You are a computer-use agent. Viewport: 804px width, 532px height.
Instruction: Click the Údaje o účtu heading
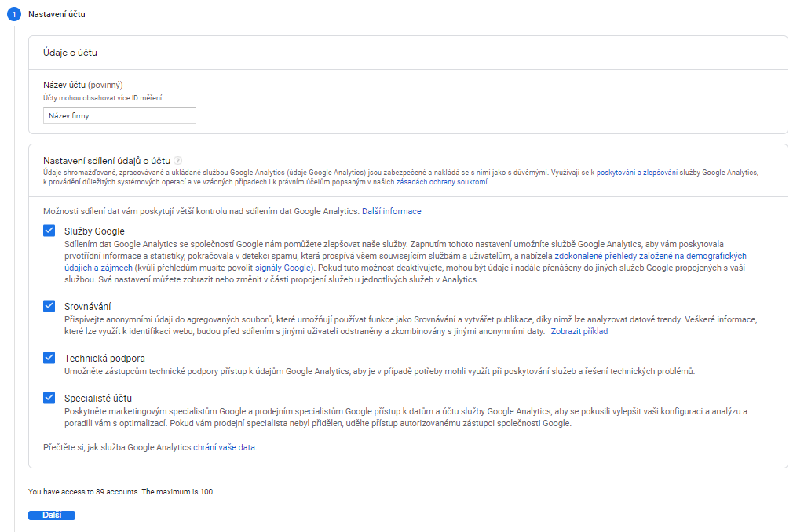[x=70, y=53]
